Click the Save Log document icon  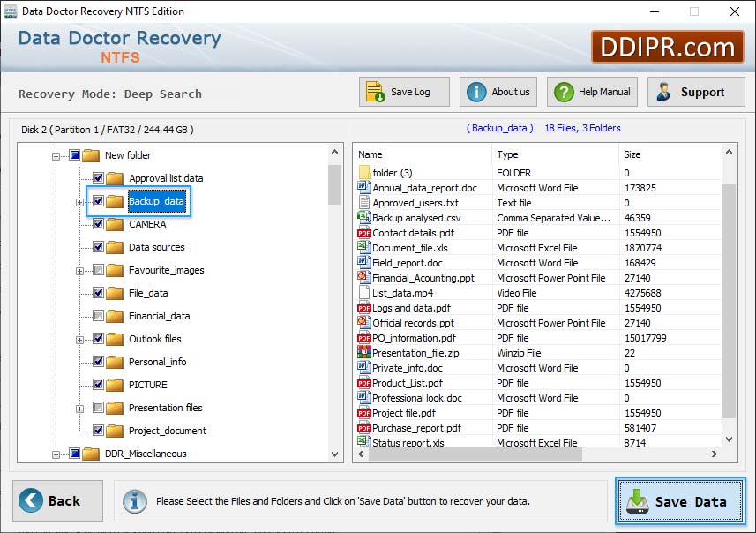click(375, 92)
